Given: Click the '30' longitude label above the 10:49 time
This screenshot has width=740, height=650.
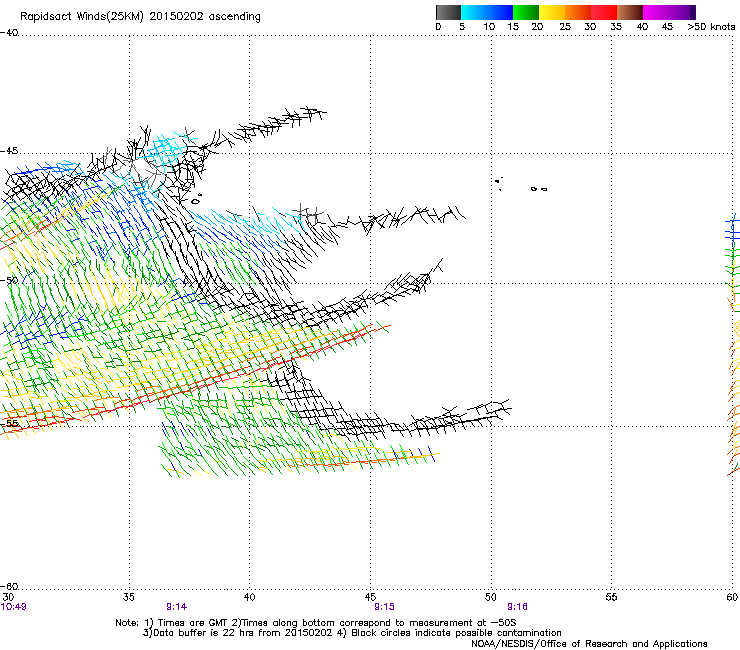Looking at the screenshot, I should pyautogui.click(x=8, y=598).
